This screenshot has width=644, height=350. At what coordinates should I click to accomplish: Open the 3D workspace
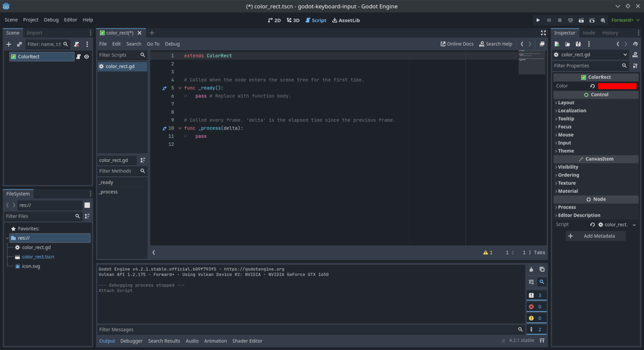click(x=293, y=20)
